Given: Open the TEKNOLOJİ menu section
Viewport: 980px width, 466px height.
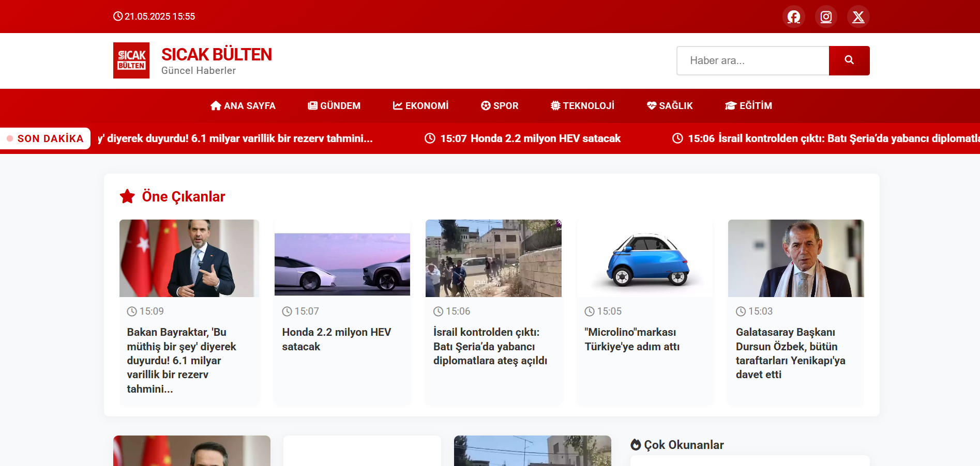Looking at the screenshot, I should (x=582, y=105).
